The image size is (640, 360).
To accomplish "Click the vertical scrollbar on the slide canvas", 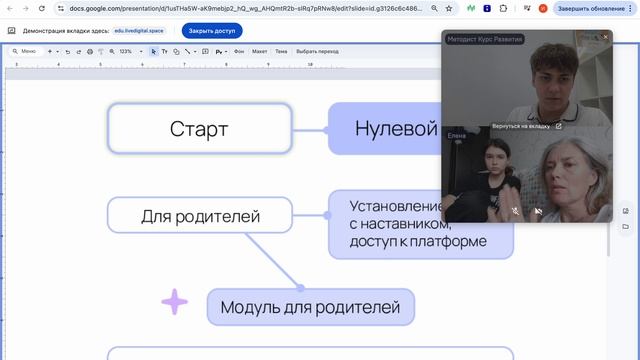I will point(609,239).
